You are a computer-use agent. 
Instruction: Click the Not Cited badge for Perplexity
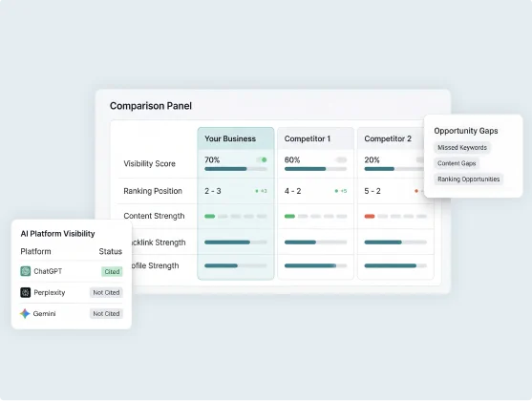(106, 292)
